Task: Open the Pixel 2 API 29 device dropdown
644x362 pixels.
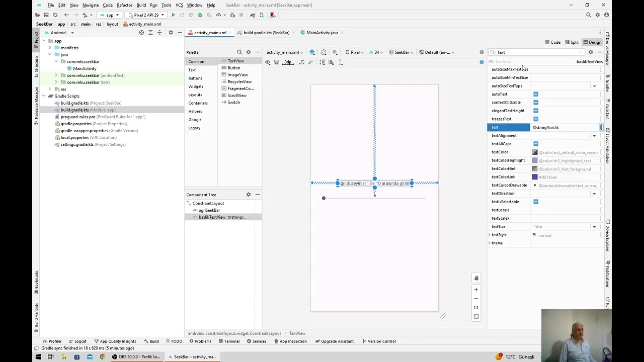Action: coord(146,15)
